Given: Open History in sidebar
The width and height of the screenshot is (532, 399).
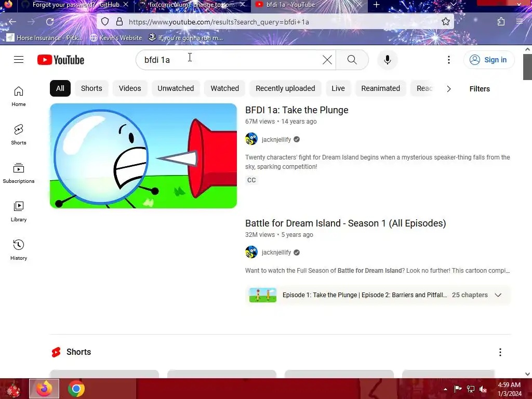Looking at the screenshot, I should point(19,250).
